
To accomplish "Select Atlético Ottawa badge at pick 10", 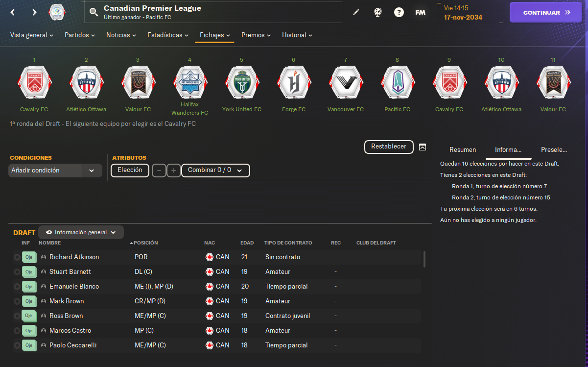I will (x=501, y=83).
